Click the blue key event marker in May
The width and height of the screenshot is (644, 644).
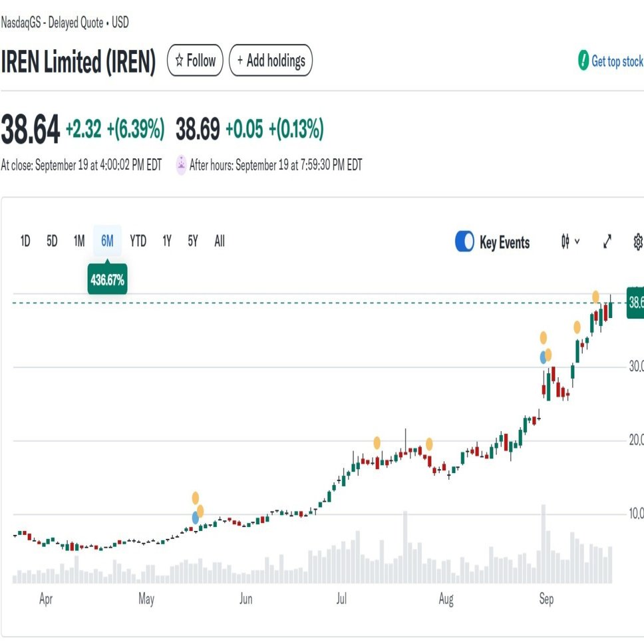click(x=196, y=516)
